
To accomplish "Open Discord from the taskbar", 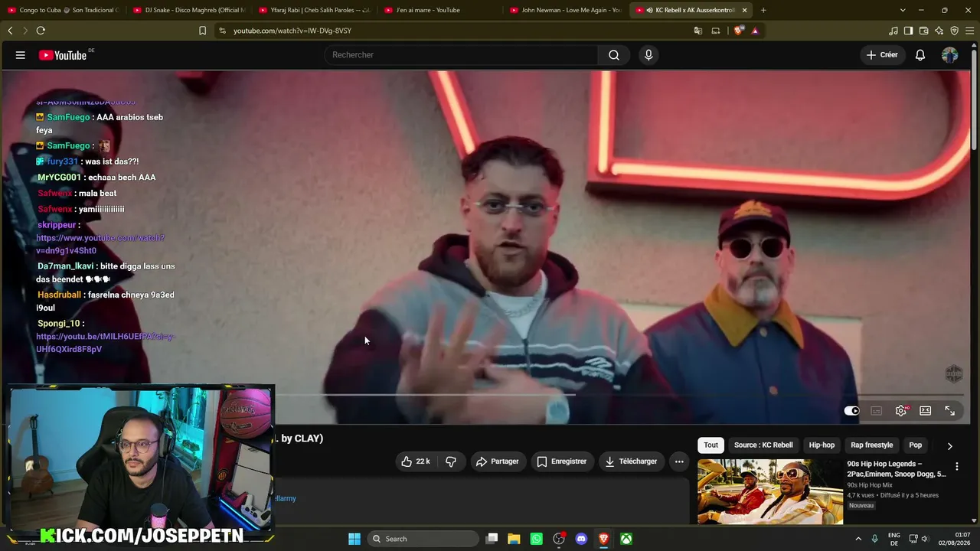I will (581, 539).
